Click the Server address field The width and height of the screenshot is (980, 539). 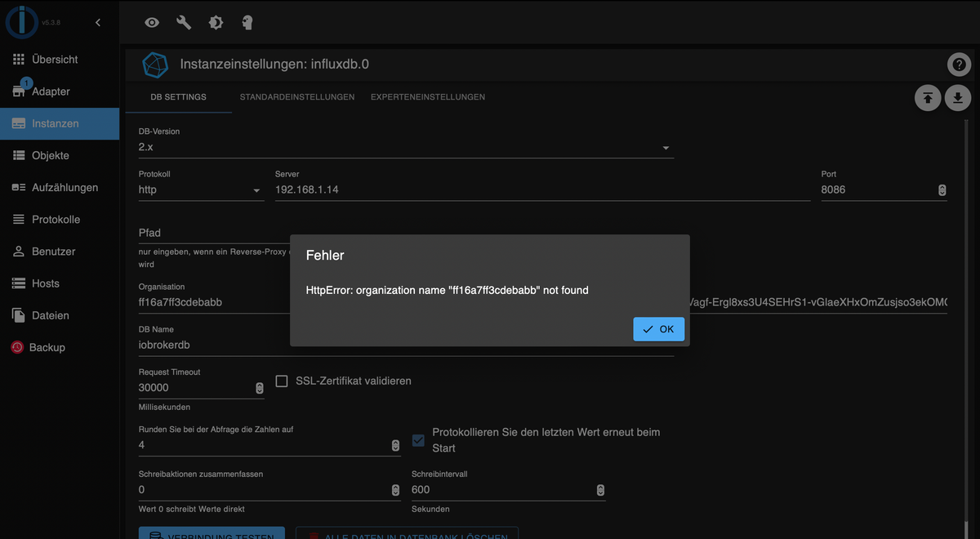[542, 189]
